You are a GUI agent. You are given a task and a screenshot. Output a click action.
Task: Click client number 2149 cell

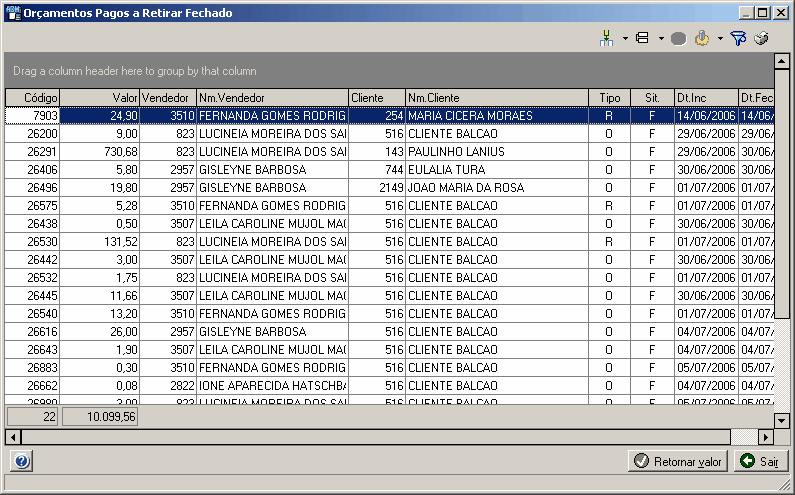pyautogui.click(x=377, y=188)
